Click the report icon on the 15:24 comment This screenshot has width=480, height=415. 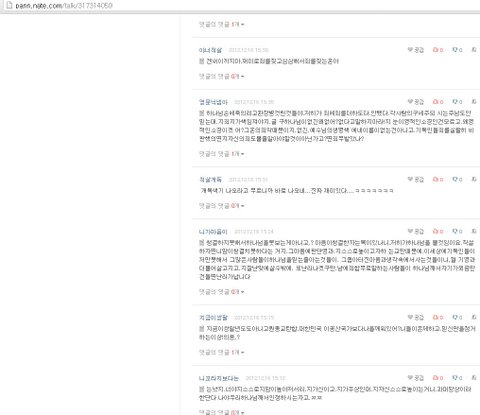click(x=474, y=231)
